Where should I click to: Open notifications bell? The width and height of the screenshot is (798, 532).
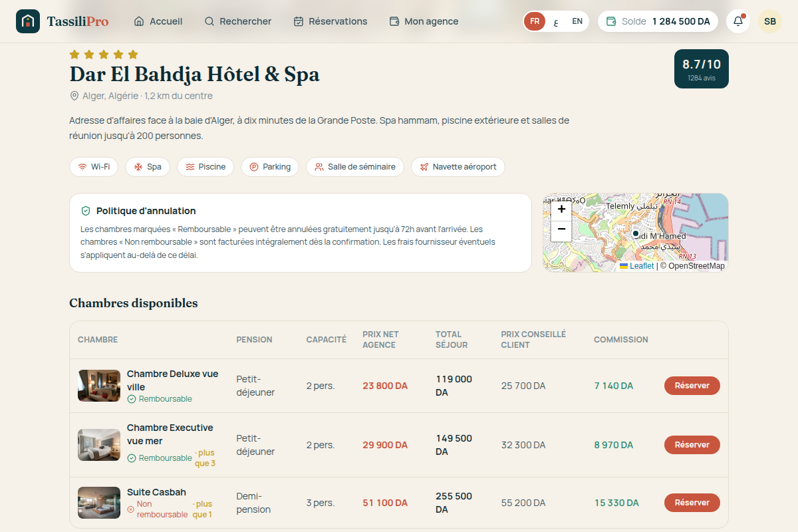738,21
